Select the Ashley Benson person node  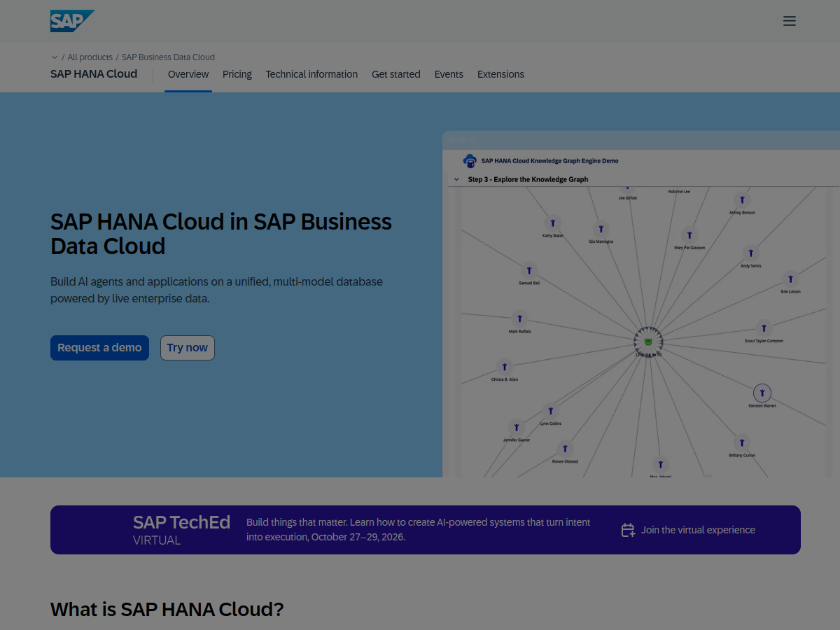coord(742,200)
